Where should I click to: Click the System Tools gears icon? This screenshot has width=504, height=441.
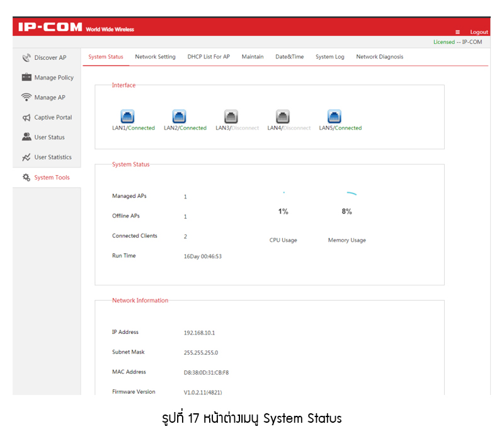[26, 177]
